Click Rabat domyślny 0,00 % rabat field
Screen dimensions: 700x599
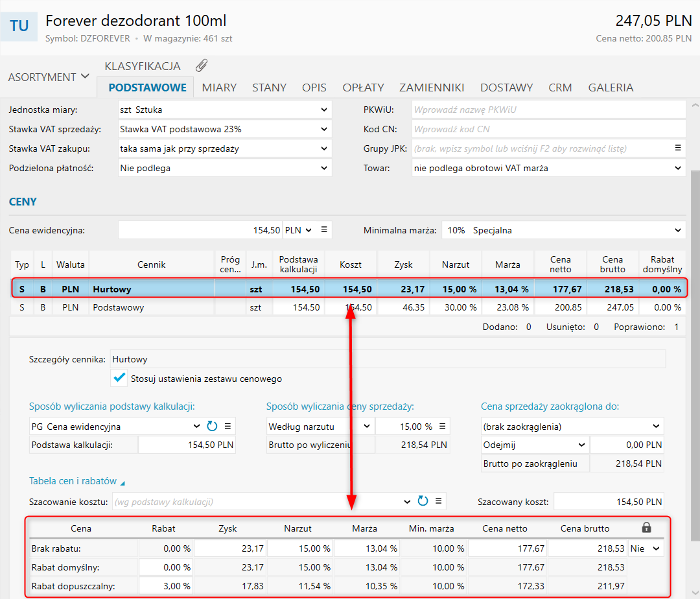(x=166, y=567)
